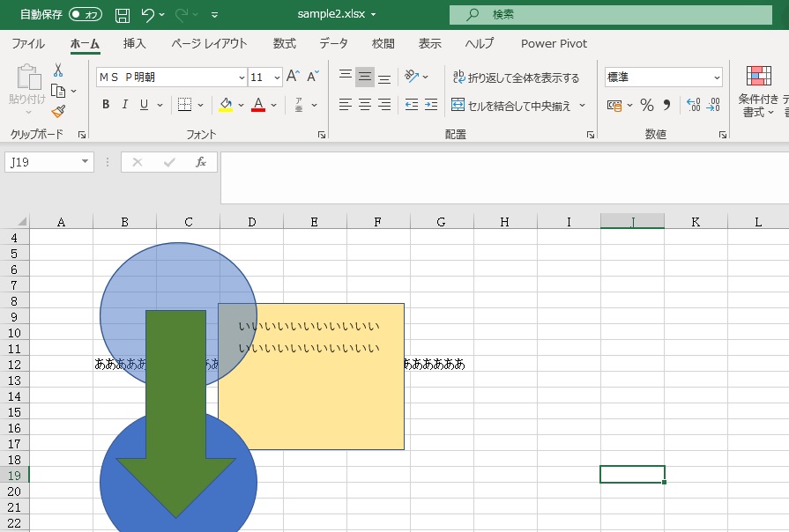Open the font name dropdown
This screenshot has width=789, height=532.
point(241,78)
